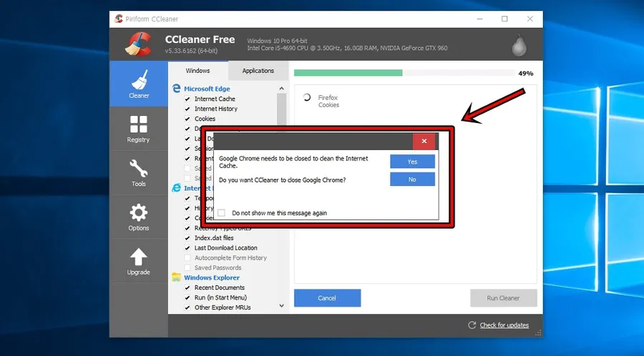This screenshot has height=356, width=644.
Task: Uncheck Run (in Start Menu)
Action: point(187,297)
